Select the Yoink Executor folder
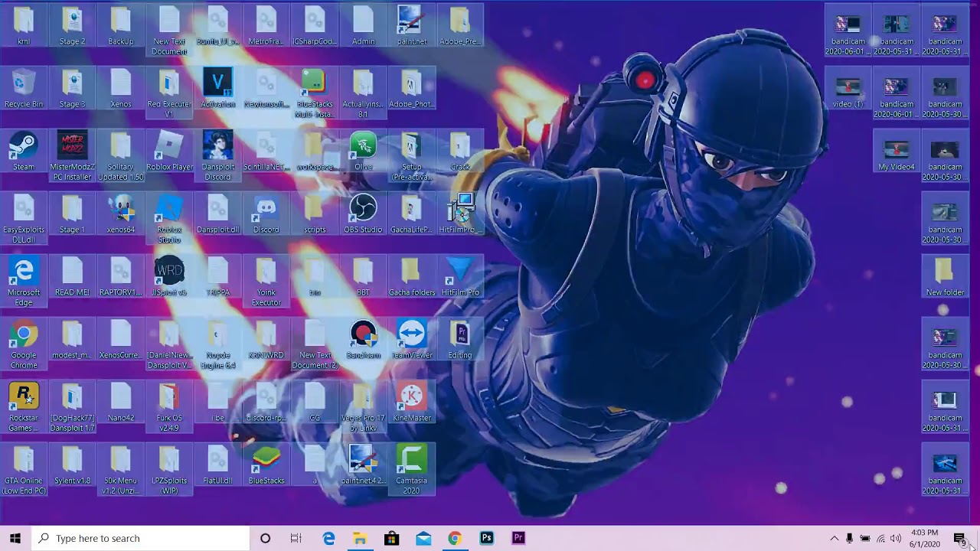The height and width of the screenshot is (551, 980). (x=266, y=282)
